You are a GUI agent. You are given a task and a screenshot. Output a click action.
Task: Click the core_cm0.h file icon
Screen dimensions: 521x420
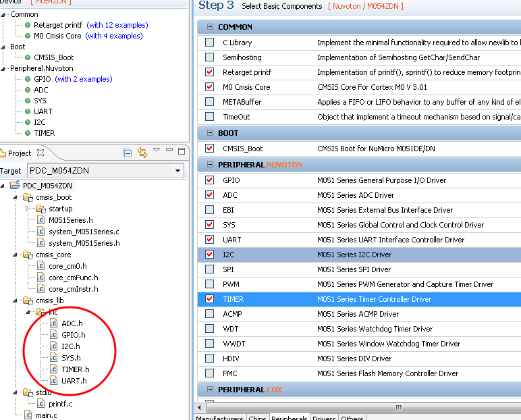coord(41,266)
